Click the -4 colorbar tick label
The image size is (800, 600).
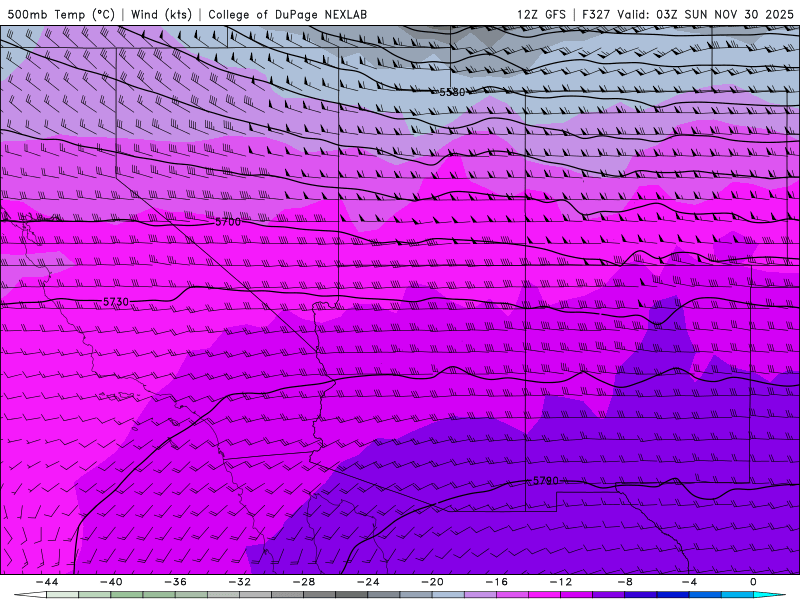689,582
